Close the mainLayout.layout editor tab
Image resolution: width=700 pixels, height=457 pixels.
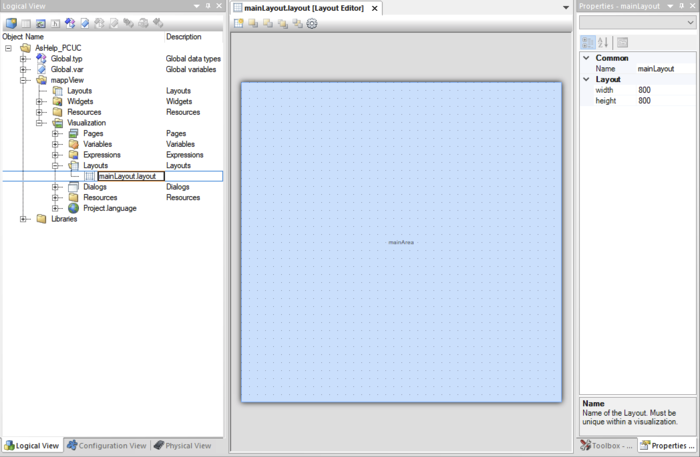[375, 8]
